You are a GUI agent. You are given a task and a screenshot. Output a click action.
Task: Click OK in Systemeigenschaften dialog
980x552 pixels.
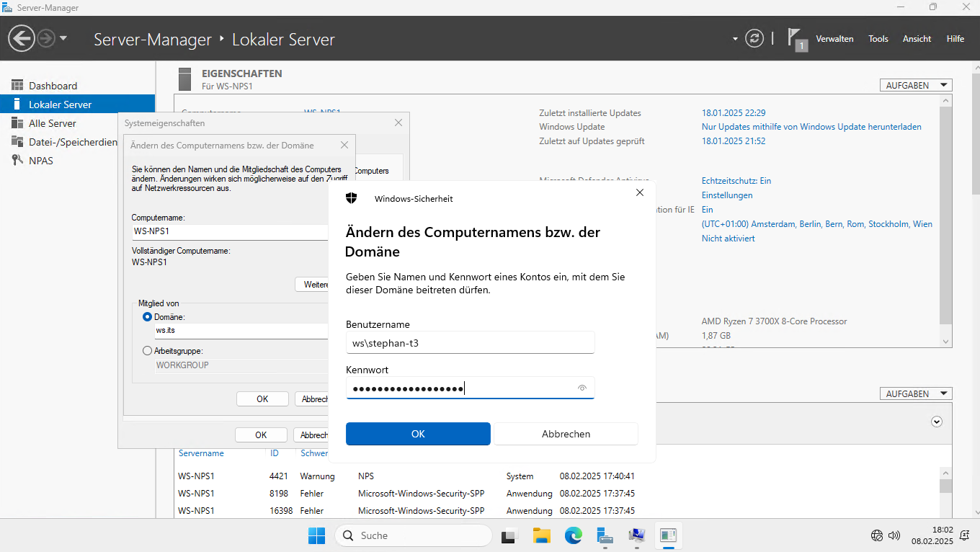261,435
